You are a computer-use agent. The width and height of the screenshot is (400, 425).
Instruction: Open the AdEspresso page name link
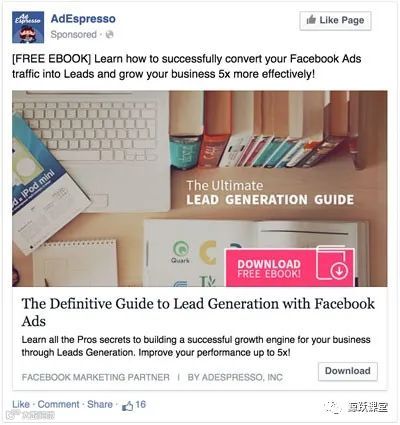click(x=83, y=19)
